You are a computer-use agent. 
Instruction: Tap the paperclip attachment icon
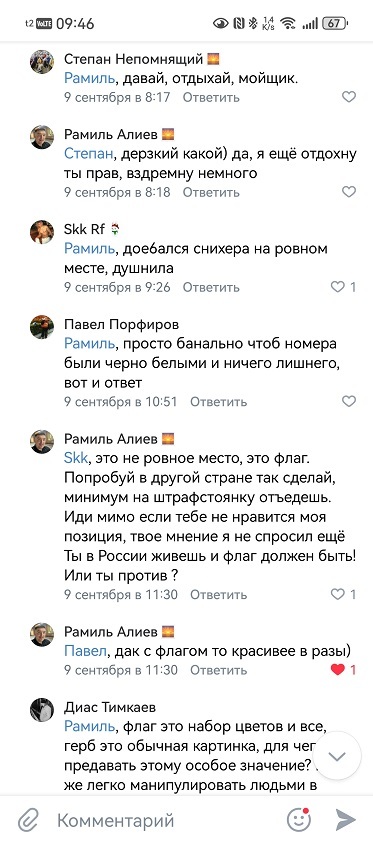[x=27, y=820]
